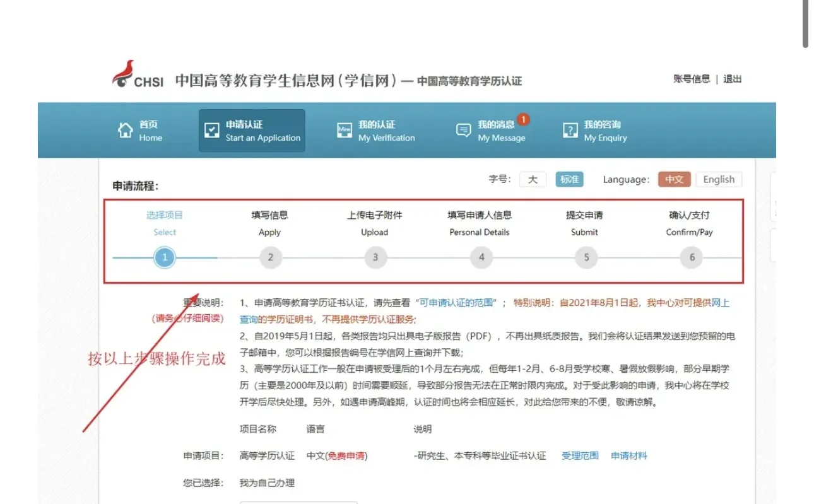
Task: Click the My Enquiry question mark icon
Action: pyautogui.click(x=570, y=131)
